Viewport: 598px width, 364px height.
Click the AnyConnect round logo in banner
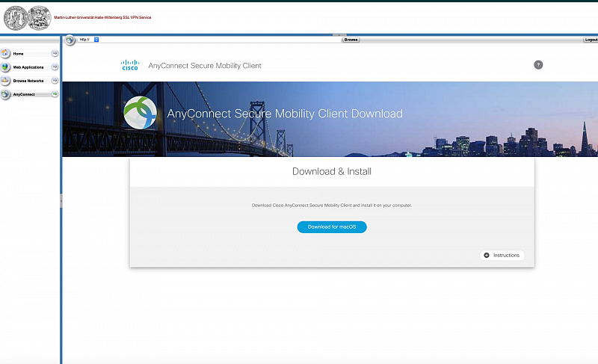(x=140, y=113)
